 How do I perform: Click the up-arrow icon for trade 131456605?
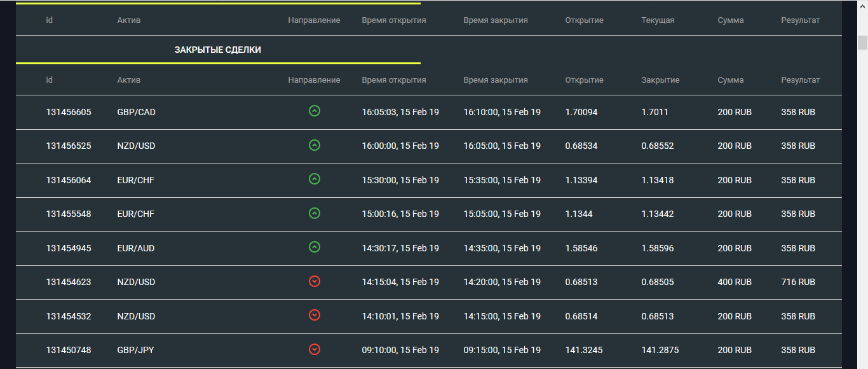[x=314, y=111]
